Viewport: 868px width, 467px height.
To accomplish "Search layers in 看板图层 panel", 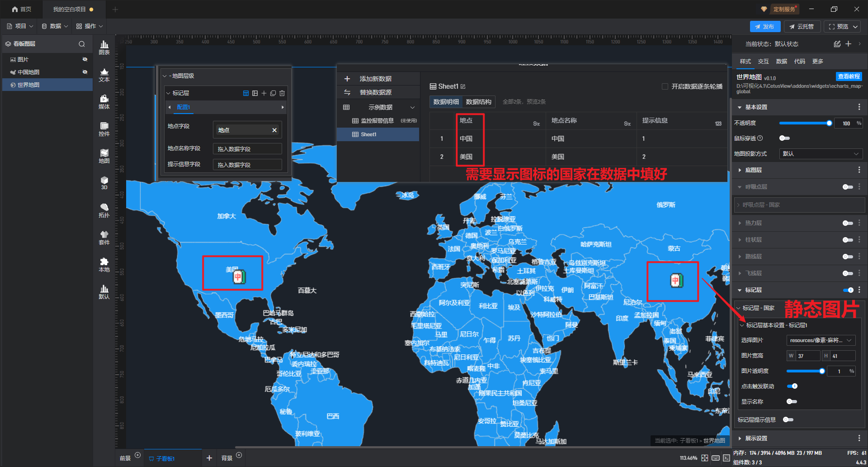I will click(82, 44).
